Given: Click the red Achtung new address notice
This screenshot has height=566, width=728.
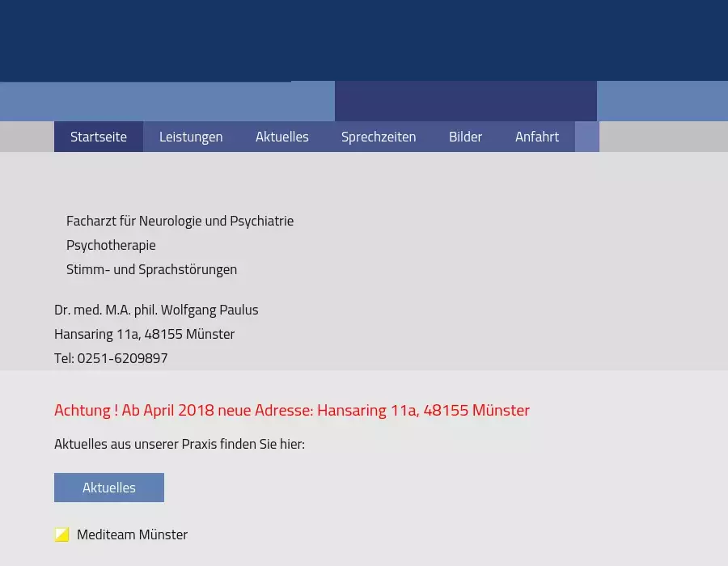Looking at the screenshot, I should [x=292, y=410].
